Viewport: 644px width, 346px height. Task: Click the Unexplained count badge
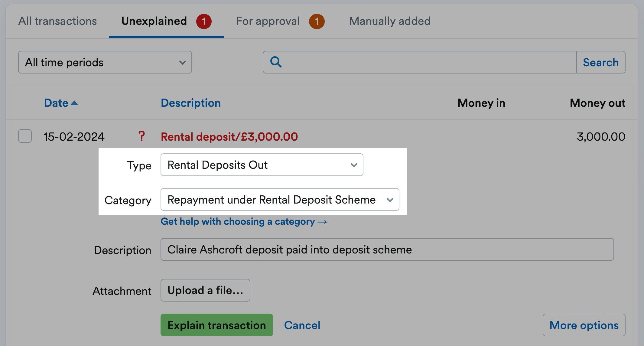click(x=204, y=21)
